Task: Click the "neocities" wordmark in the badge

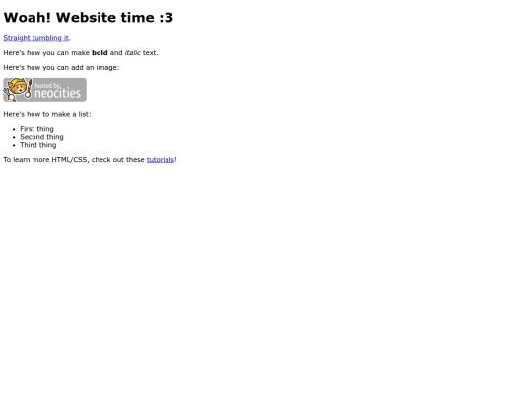Action: pyautogui.click(x=57, y=93)
